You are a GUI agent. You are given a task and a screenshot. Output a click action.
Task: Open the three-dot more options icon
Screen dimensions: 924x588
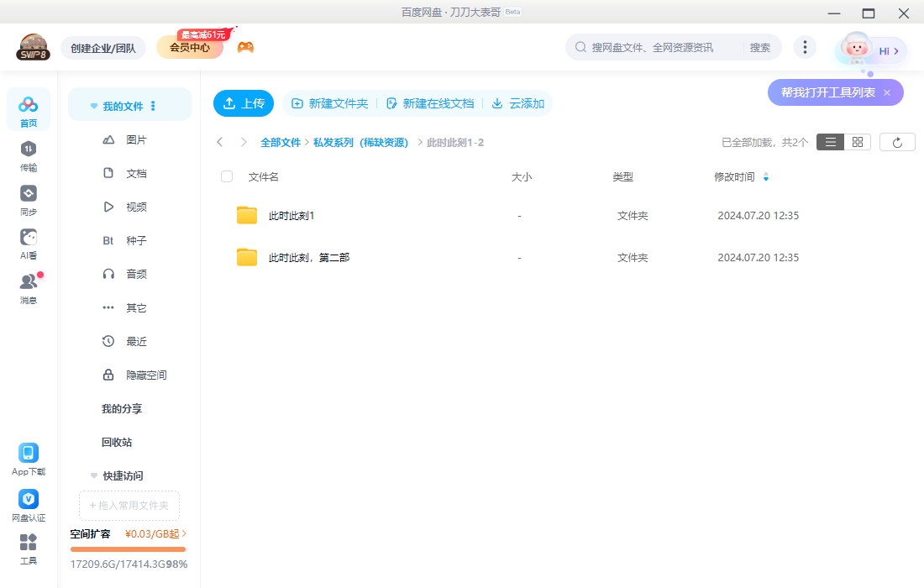pos(805,48)
